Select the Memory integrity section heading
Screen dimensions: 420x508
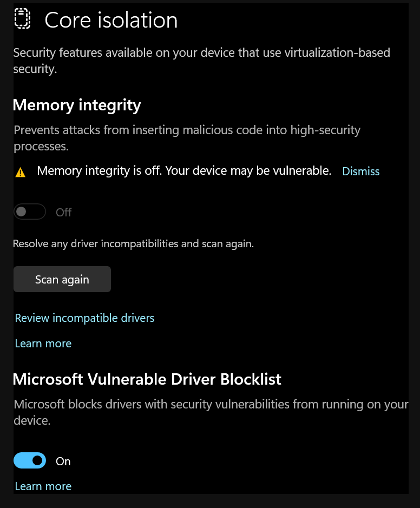[77, 105]
